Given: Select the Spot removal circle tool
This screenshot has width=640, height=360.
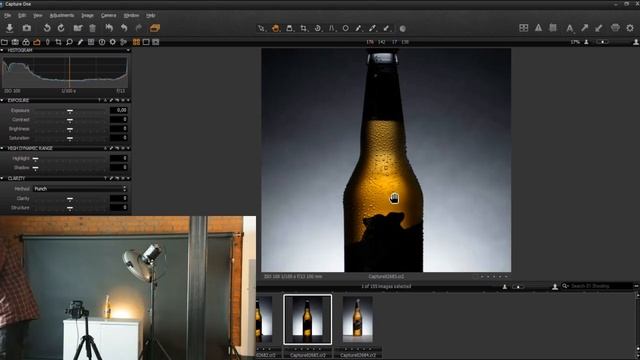Looking at the screenshot, I should point(345,28).
